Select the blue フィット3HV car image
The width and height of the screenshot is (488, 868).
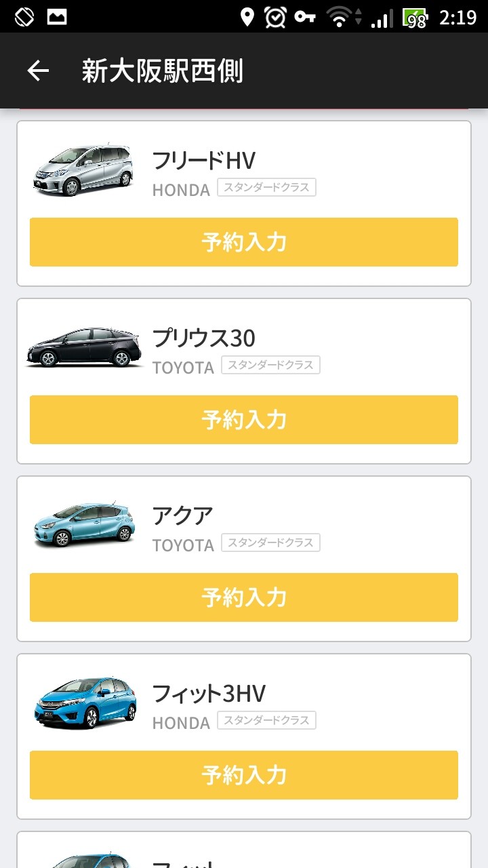(84, 703)
